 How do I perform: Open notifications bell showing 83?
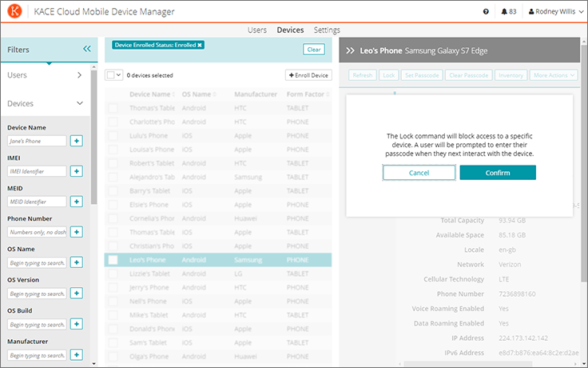pyautogui.click(x=508, y=12)
